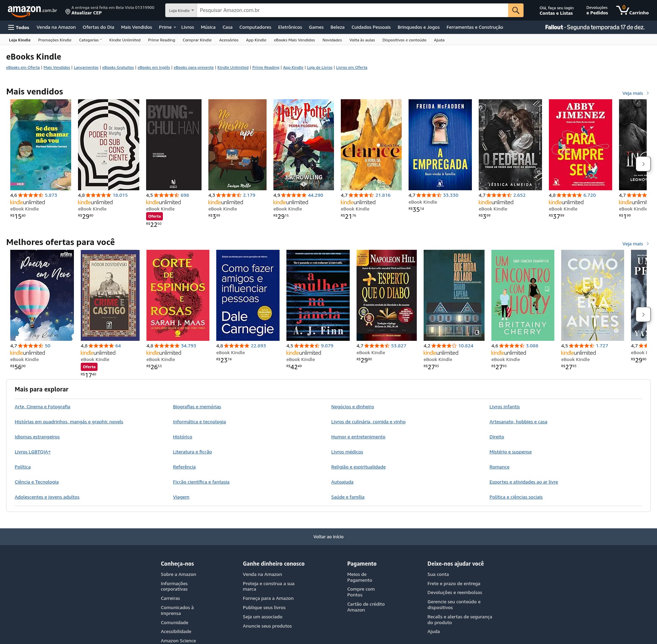Open Ofertas do Dia in navigation
This screenshot has height=644, width=657.
[x=98, y=27]
